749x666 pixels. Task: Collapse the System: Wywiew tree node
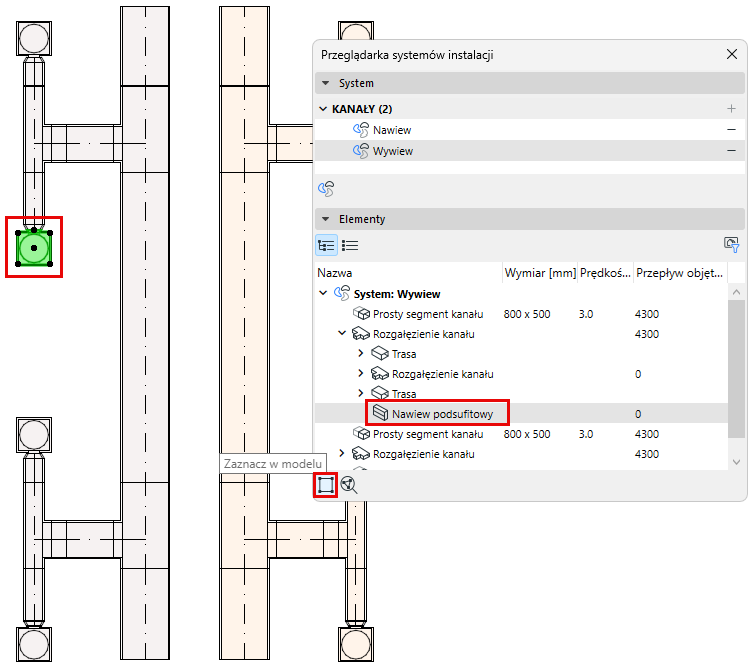pos(323,293)
